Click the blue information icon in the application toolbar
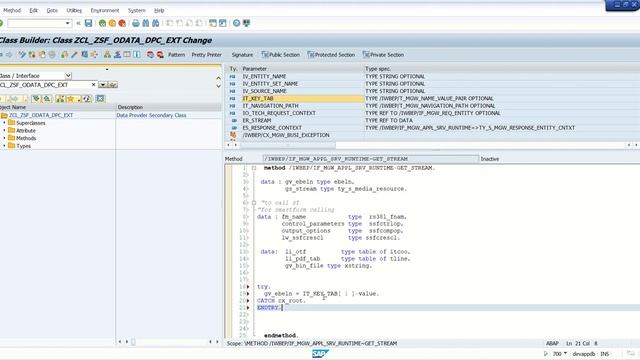The image size is (640, 360). click(x=137, y=54)
